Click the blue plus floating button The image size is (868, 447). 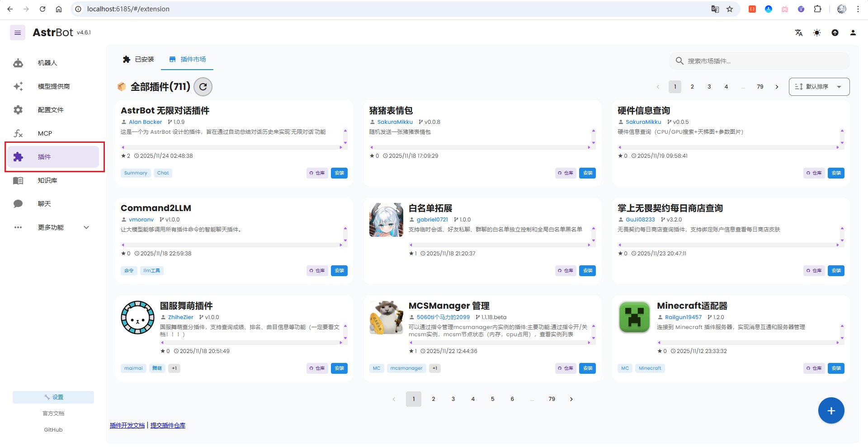coord(831,410)
